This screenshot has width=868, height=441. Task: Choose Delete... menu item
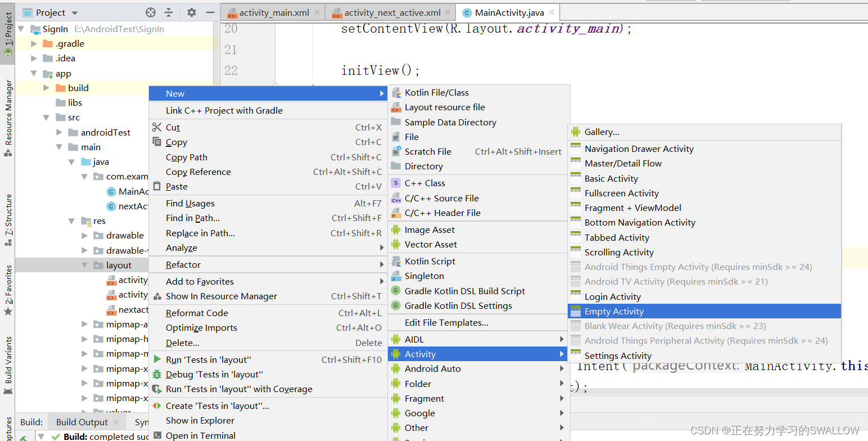[268, 343]
